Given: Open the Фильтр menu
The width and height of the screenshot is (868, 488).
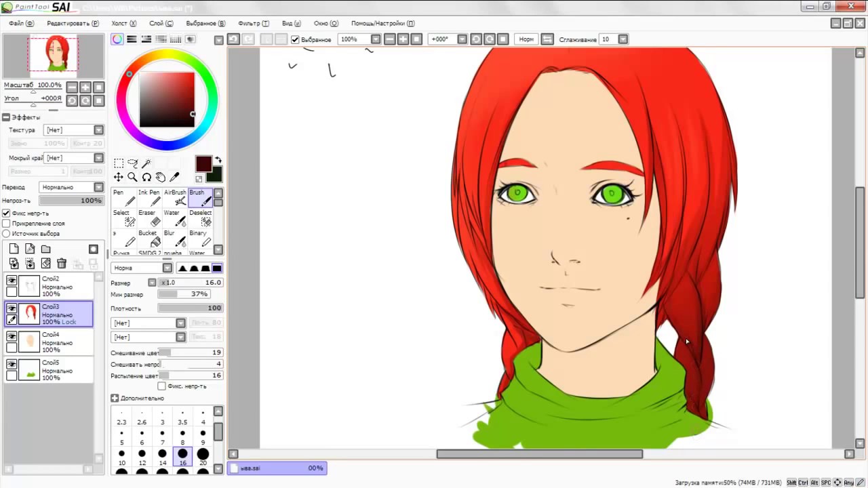Looking at the screenshot, I should coord(253,23).
